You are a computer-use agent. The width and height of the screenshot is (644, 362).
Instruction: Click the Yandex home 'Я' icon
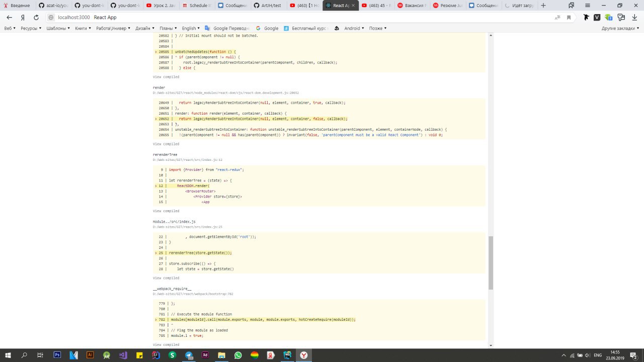[x=23, y=17]
